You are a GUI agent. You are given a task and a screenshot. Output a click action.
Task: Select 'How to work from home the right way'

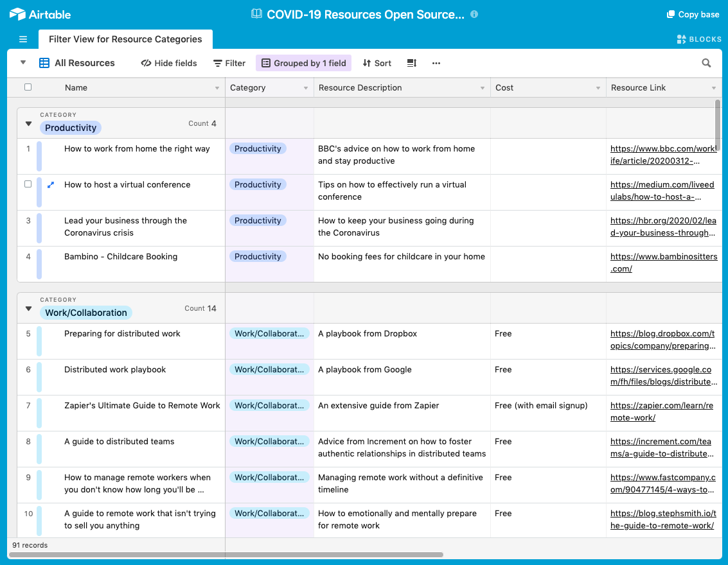click(x=137, y=149)
